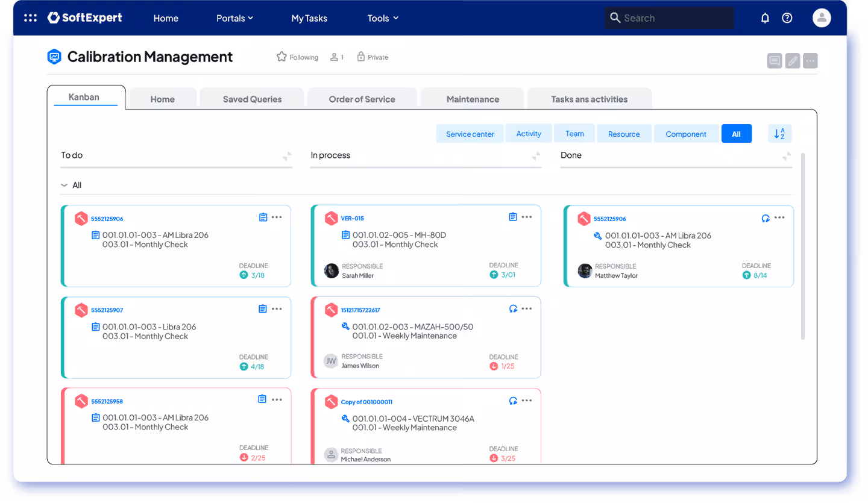Open the Saved Queries tab
The height and width of the screenshot is (503, 868).
coord(252,99)
